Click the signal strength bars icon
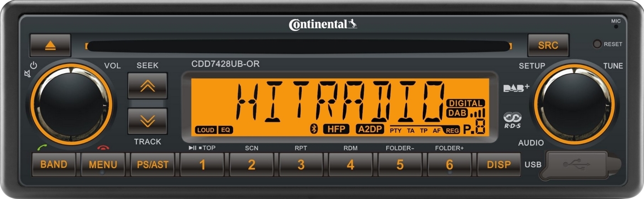Screen dimensions: 644x199 pyautogui.click(x=478, y=113)
